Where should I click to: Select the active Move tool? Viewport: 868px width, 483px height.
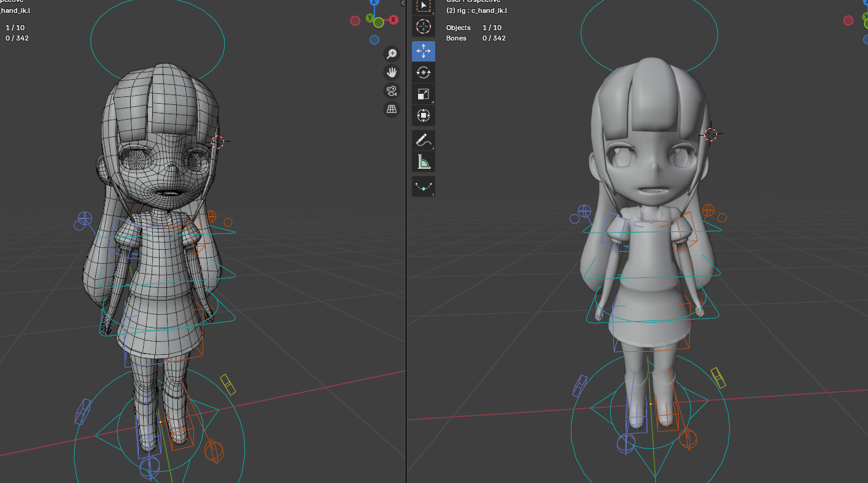(x=424, y=51)
